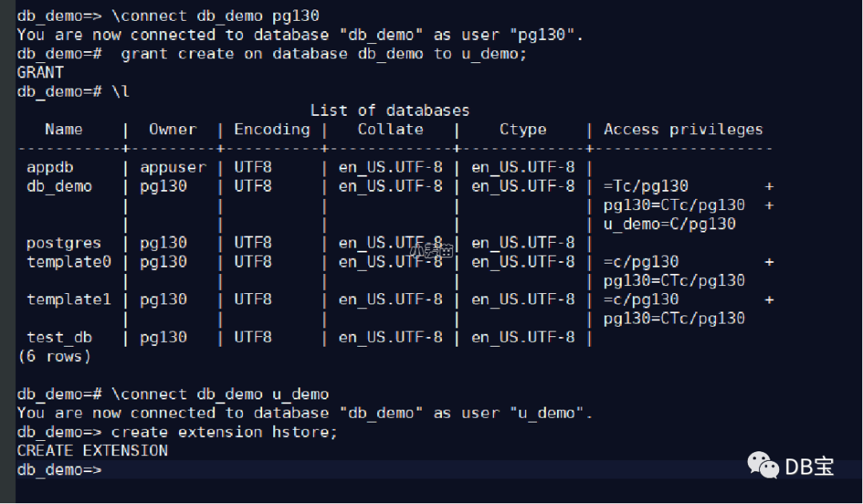Click the u_demo=C/pg130 privilege entry
The height and width of the screenshot is (504, 863).
(x=669, y=224)
